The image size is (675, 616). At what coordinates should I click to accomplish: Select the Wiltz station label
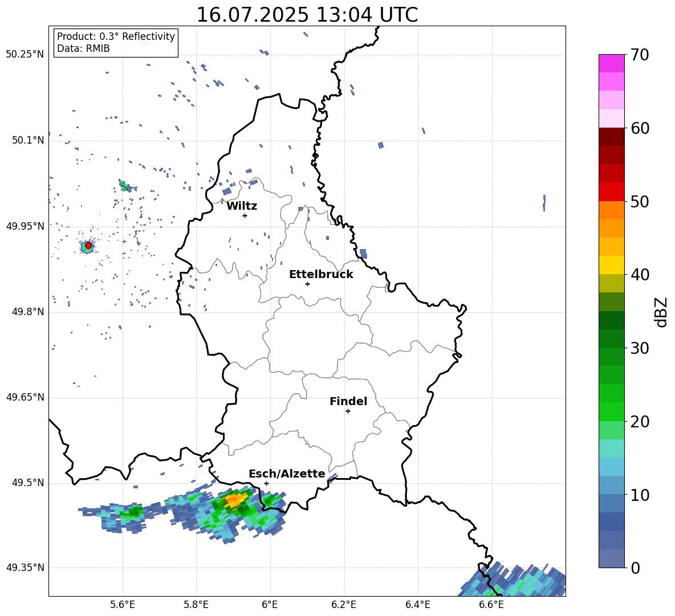pyautogui.click(x=242, y=206)
